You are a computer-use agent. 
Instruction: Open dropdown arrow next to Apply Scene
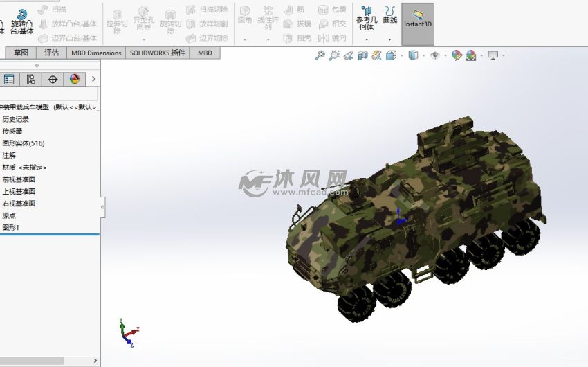[481, 55]
